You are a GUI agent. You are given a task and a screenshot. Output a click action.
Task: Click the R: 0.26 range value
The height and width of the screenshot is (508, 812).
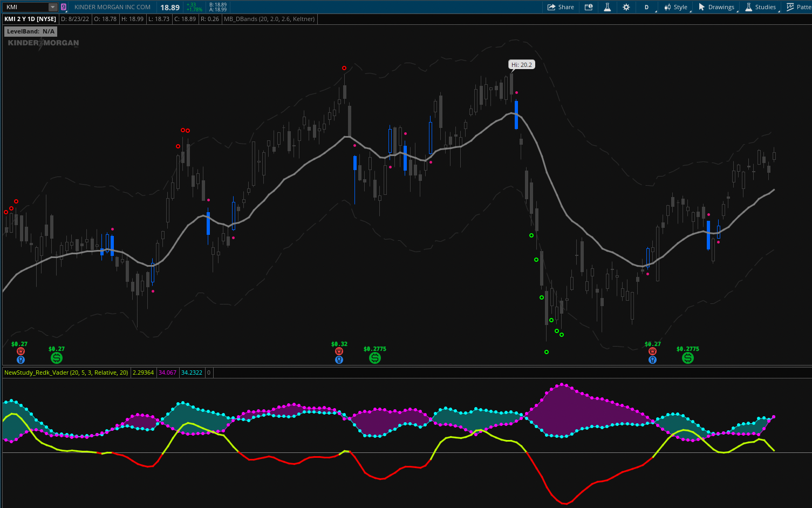point(209,19)
